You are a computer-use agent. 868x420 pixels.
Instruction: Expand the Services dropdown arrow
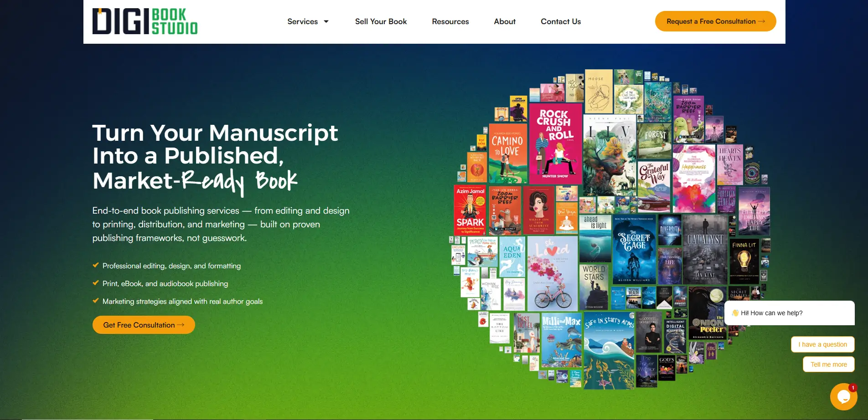(x=326, y=21)
